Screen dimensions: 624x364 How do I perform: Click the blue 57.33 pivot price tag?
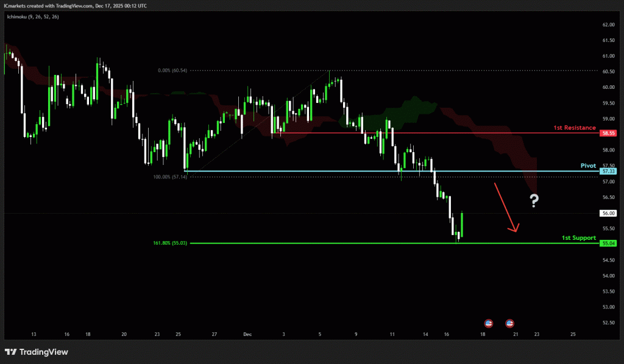tap(609, 172)
